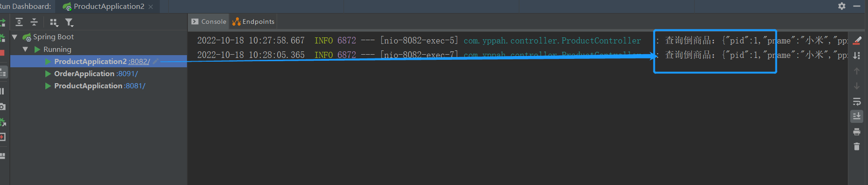
Task: Click the green run icon beside Running
Action: (x=37, y=50)
